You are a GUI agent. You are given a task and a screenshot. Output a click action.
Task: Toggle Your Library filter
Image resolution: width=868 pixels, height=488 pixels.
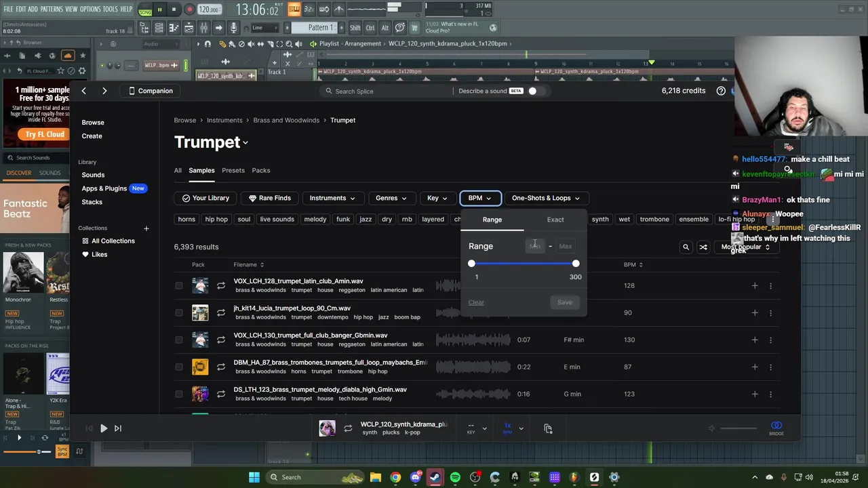pyautogui.click(x=205, y=198)
